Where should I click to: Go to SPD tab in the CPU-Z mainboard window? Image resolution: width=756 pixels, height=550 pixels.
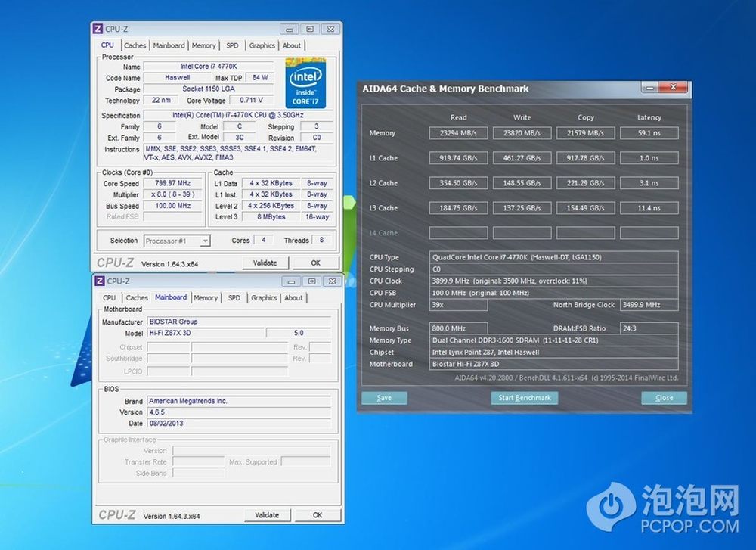(x=234, y=297)
